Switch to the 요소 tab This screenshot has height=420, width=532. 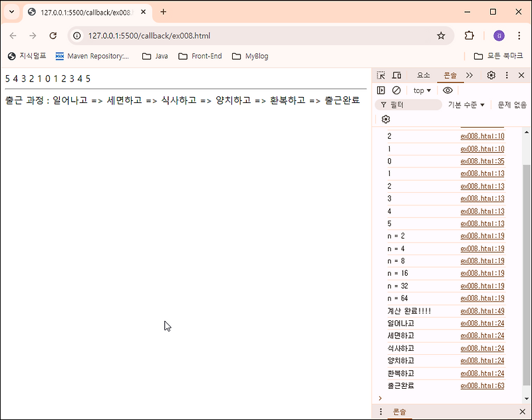(x=424, y=75)
